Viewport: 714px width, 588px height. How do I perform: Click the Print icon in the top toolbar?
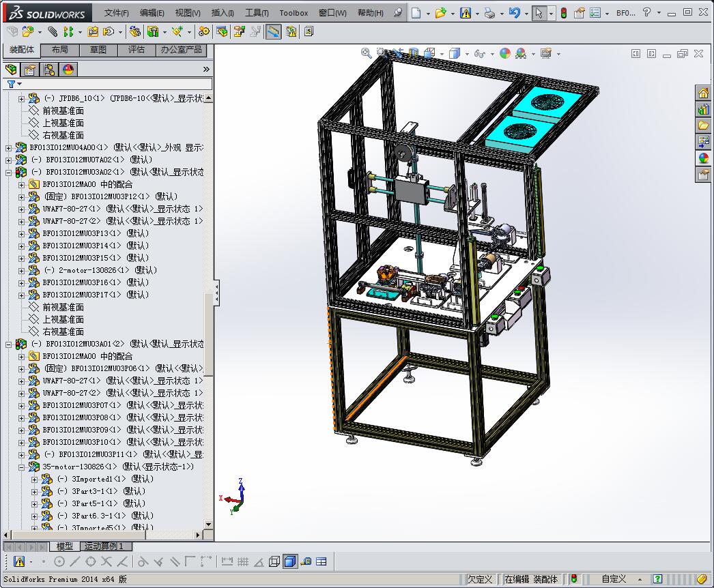pos(489,13)
